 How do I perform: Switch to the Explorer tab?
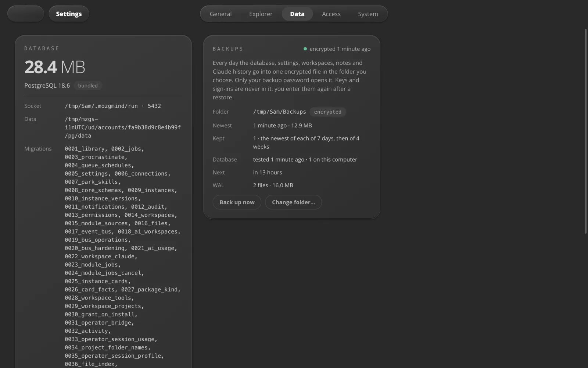pos(261,14)
